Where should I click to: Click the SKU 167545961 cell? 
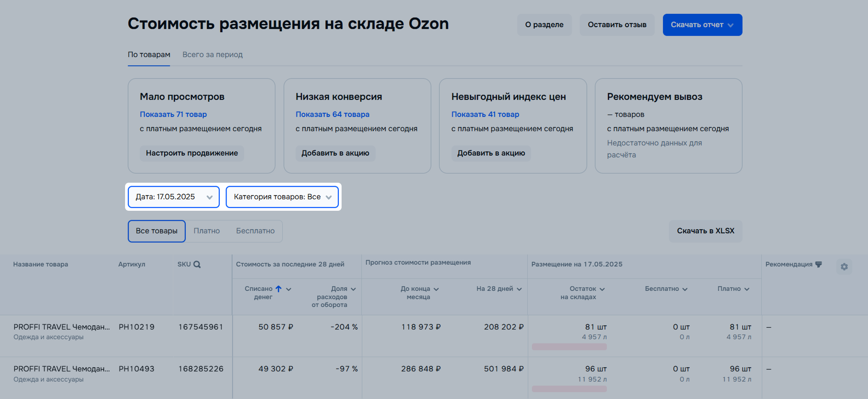pos(201,327)
